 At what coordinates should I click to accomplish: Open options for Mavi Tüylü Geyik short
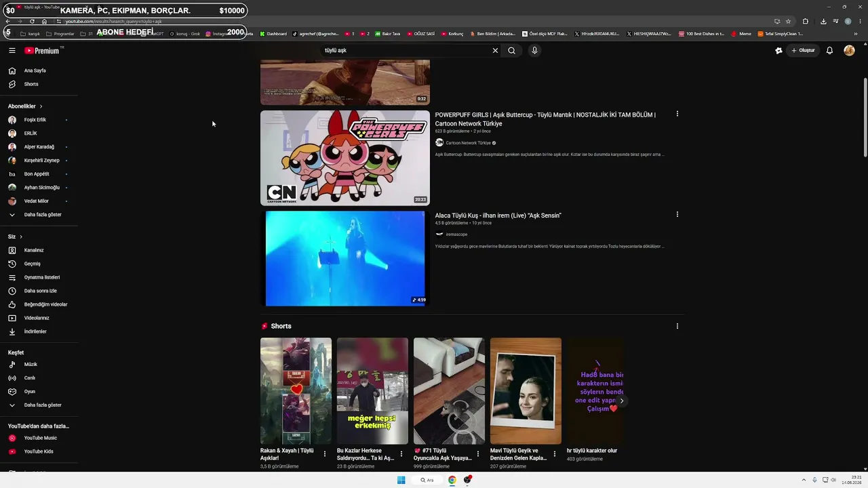555,454
